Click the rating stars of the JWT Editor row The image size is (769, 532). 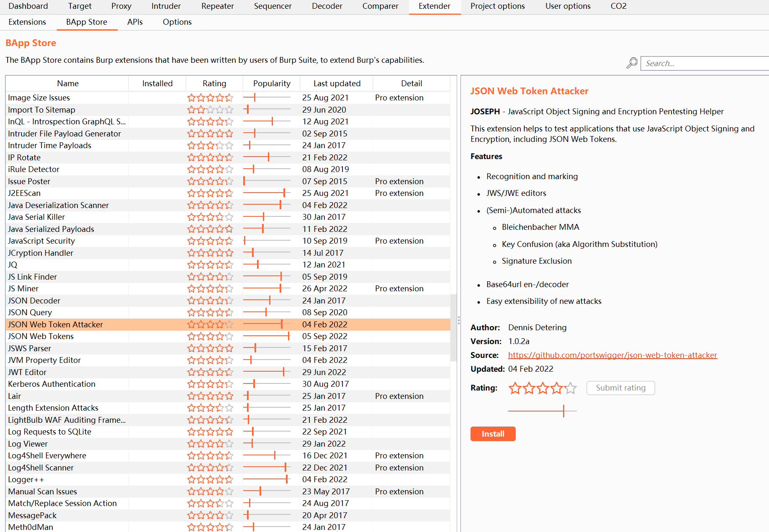coord(210,373)
